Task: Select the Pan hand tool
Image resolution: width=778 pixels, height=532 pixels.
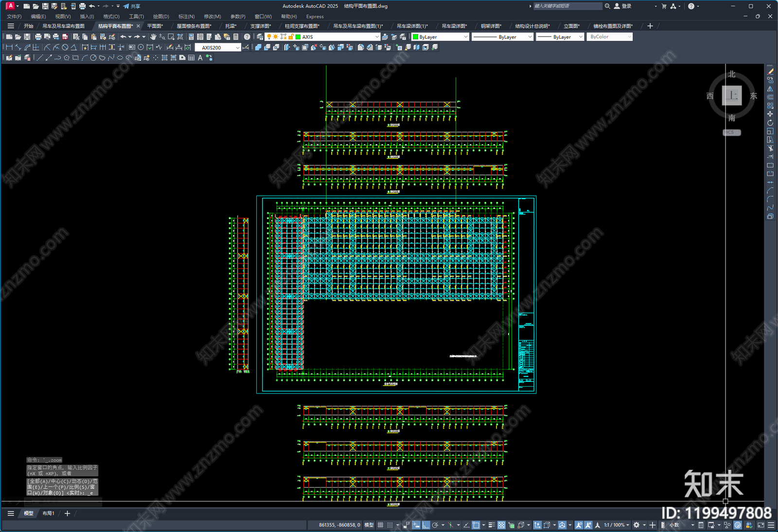Action: (x=153, y=37)
